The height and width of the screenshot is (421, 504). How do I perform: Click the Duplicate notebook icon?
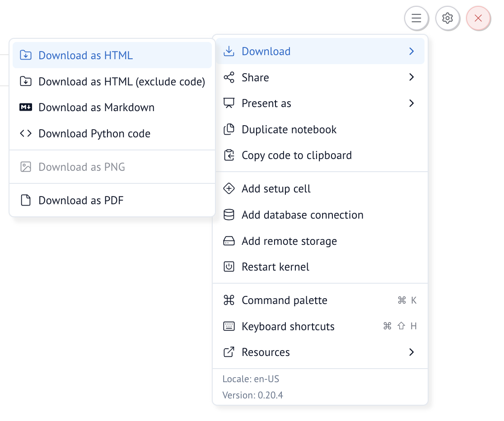pyautogui.click(x=229, y=130)
